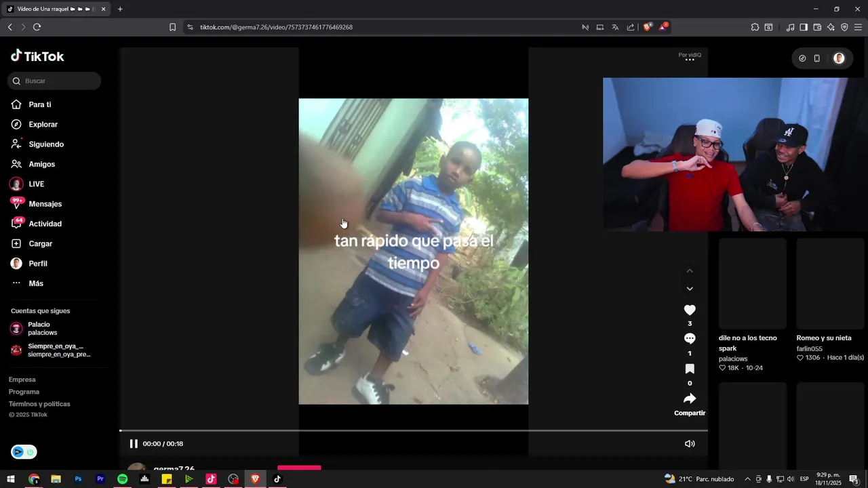Toggle the browser sidebar panel
Viewport: 868px width, 488px height.
tap(804, 27)
